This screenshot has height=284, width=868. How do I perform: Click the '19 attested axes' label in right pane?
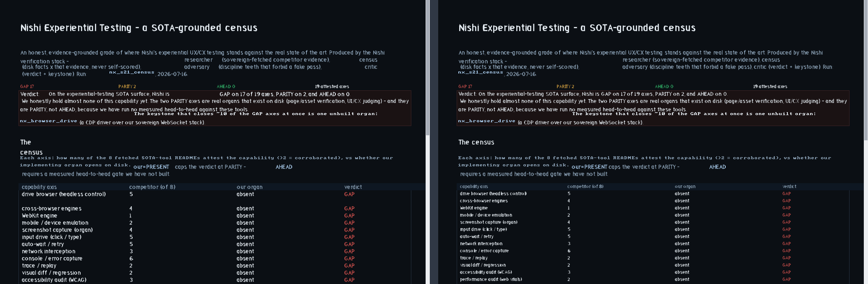[770, 87]
